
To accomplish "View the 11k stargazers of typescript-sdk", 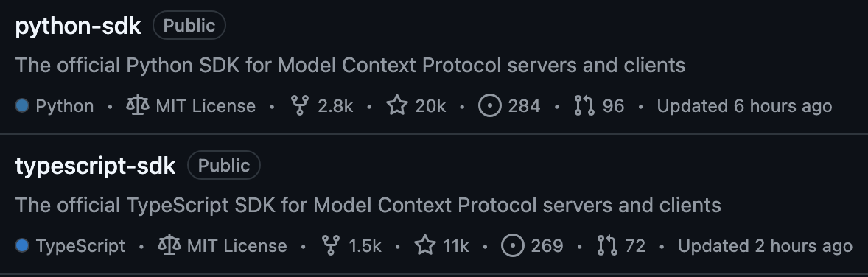I will tap(456, 245).
